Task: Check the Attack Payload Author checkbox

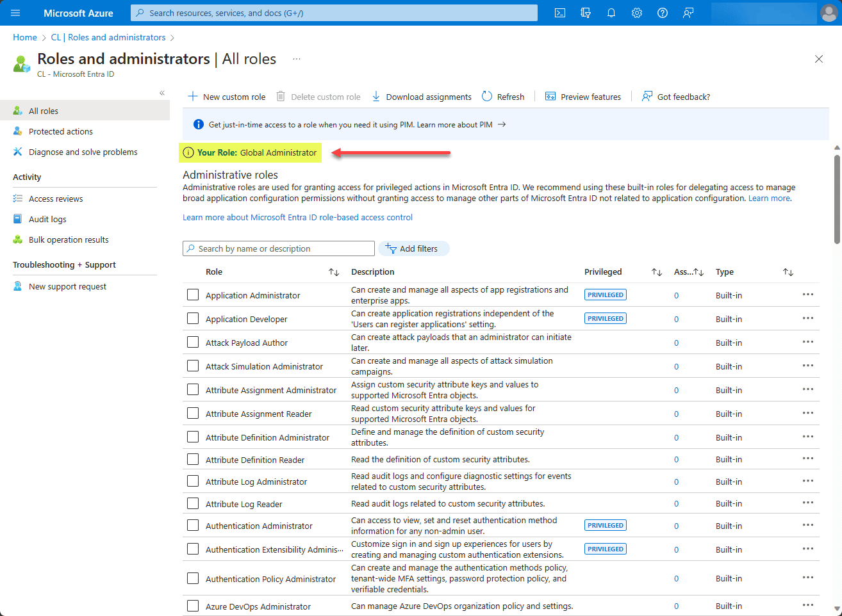Action: point(193,342)
